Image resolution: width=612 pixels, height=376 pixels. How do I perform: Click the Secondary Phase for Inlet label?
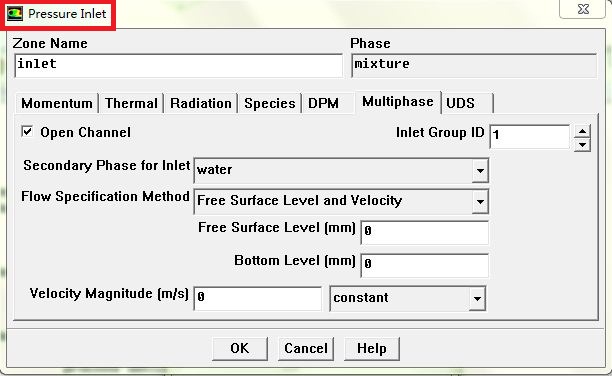tap(107, 166)
